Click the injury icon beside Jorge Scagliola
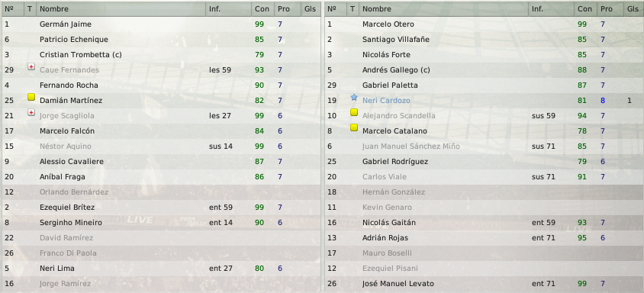Viewport: 644px width, 293px height. pyautogui.click(x=31, y=112)
